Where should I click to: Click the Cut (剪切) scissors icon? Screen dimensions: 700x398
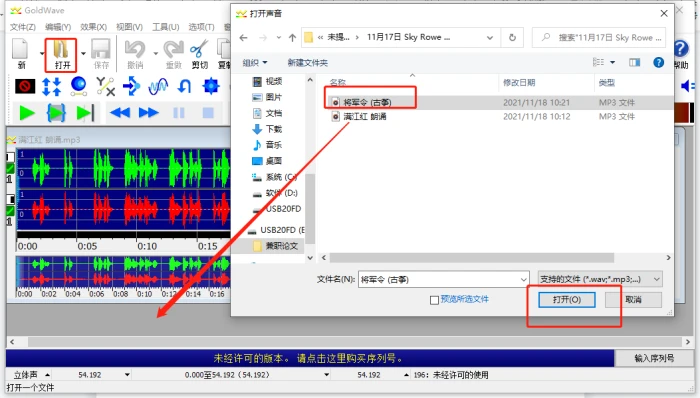tap(199, 49)
